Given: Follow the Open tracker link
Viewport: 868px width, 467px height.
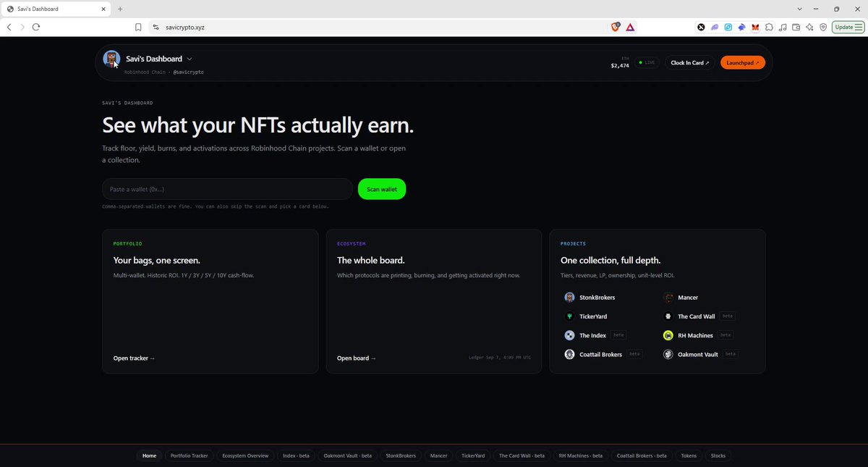Looking at the screenshot, I should 134,358.
